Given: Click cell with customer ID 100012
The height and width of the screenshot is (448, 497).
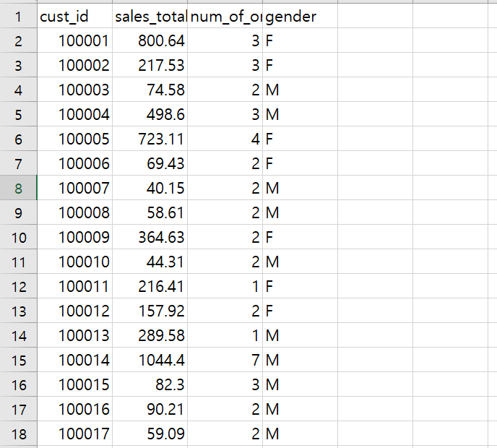Looking at the screenshot, I should click(75, 311).
